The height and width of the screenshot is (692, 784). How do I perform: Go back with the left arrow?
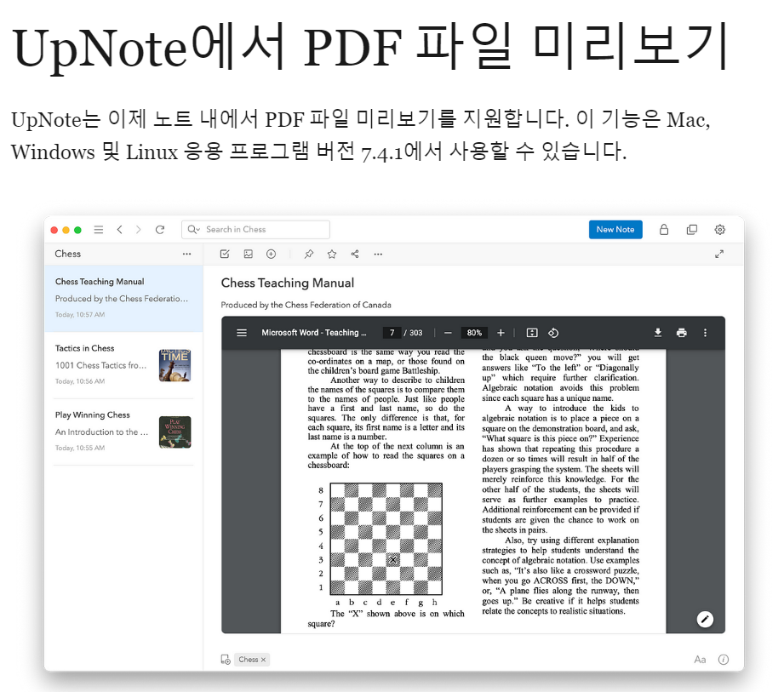(119, 230)
